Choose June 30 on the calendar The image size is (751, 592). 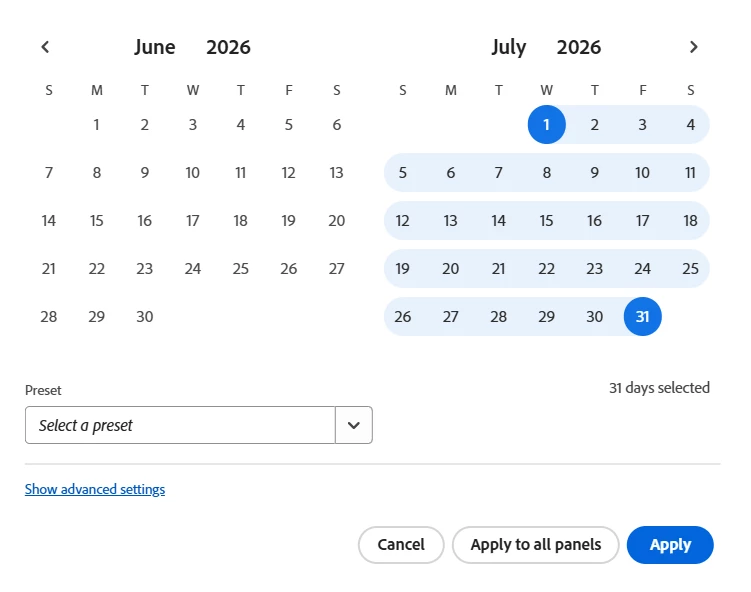pos(145,317)
